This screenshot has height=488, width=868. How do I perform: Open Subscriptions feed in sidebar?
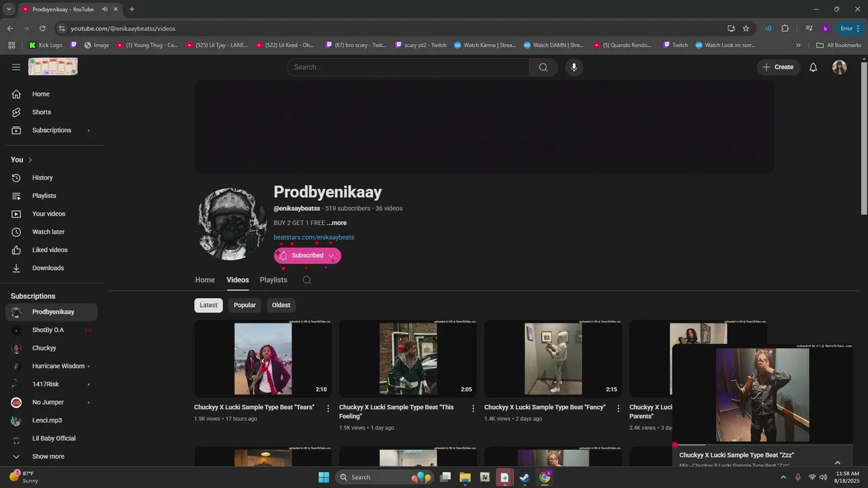[x=52, y=130]
